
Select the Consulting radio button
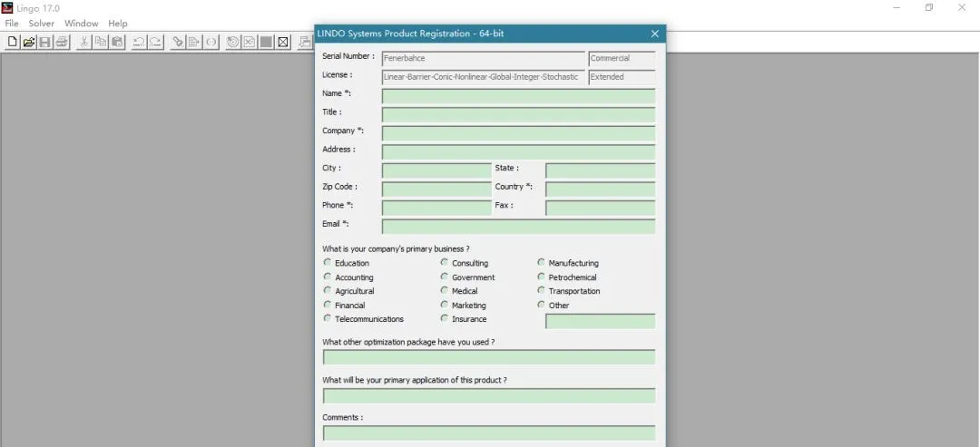pos(445,262)
